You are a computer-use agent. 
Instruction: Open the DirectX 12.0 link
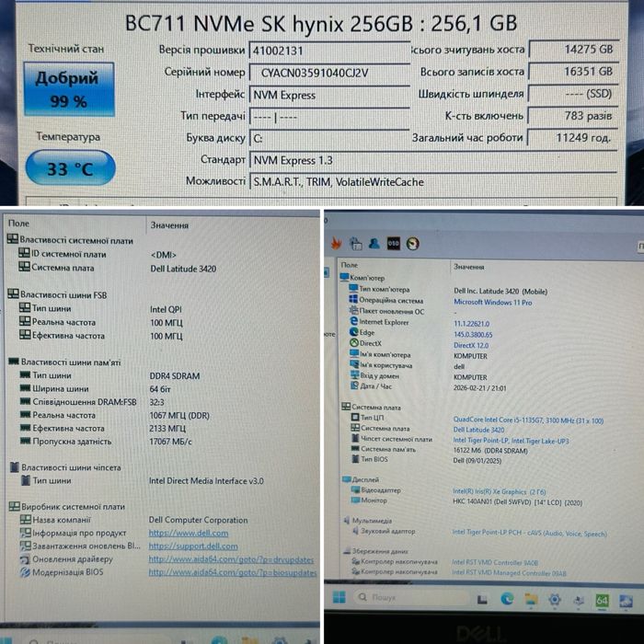point(471,345)
